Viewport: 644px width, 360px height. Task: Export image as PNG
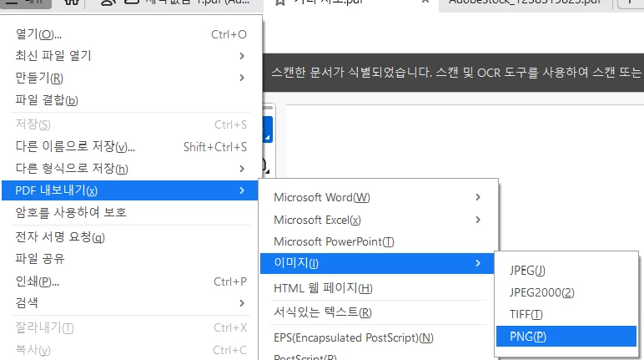click(x=566, y=337)
